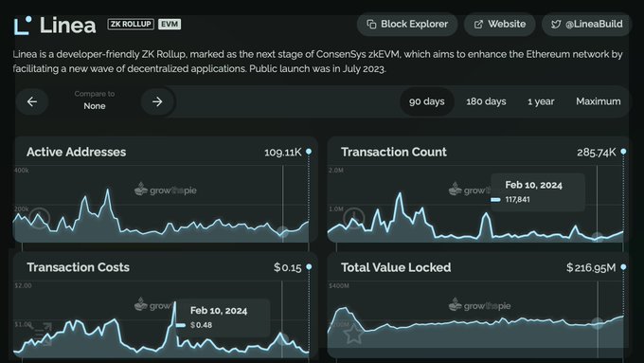Select the 1 year timespan
Screen dimensions: 644x363
pos(541,101)
